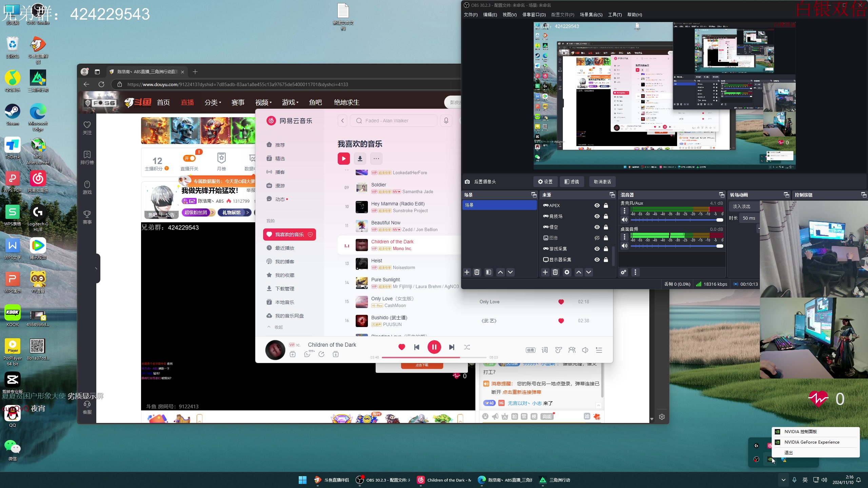Screen dimensions: 868x488
Task: Remove the selected OBS scene with trash icon
Action: point(477,272)
